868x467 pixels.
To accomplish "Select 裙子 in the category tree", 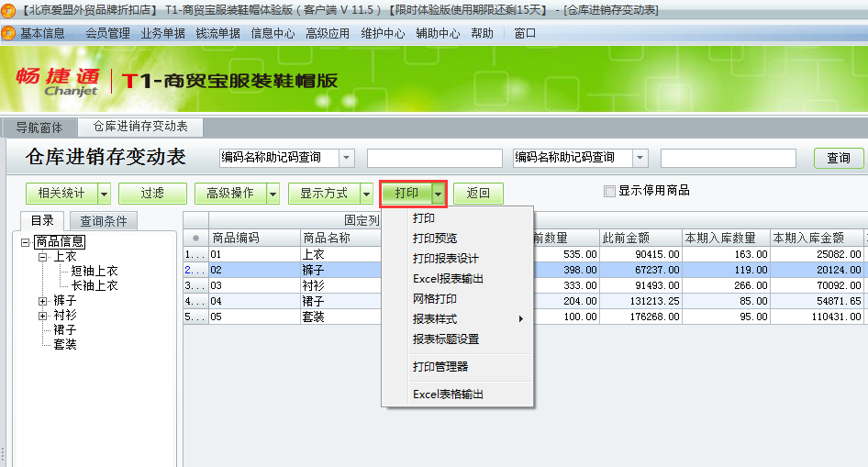I will coord(65,329).
